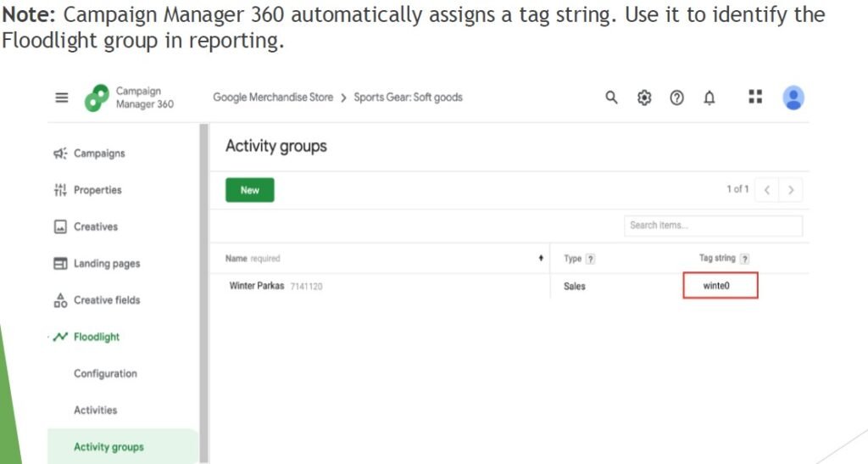This screenshot has width=868, height=464.
Task: Focus the Search items field
Action: 713,226
